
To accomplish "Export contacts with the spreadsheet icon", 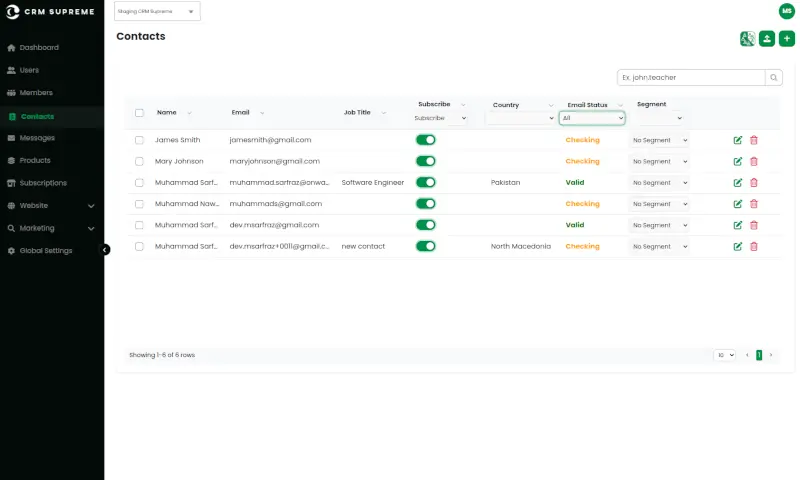I will [x=747, y=39].
